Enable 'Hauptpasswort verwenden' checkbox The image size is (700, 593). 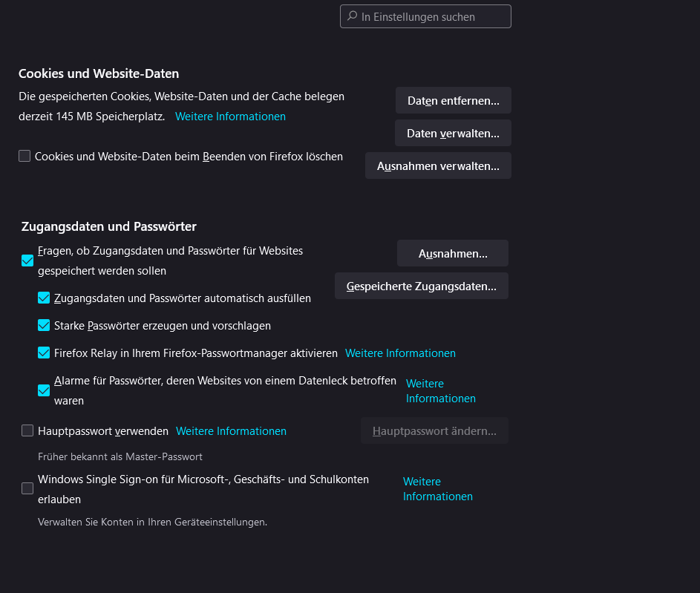(x=27, y=430)
